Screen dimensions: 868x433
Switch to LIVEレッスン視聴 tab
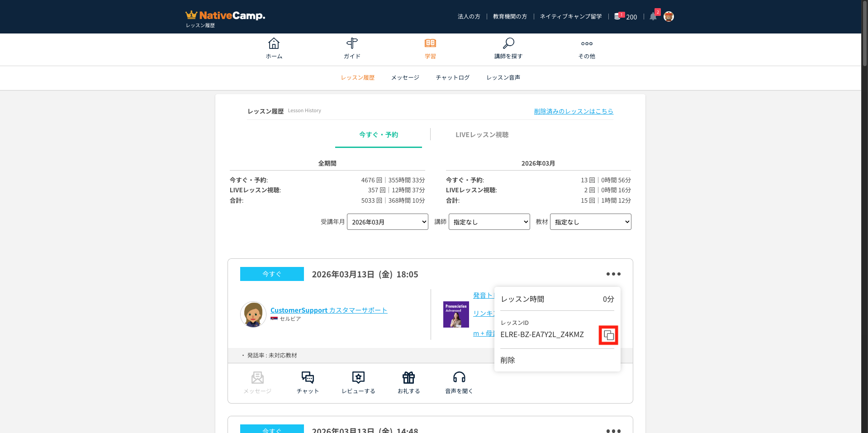coord(482,135)
